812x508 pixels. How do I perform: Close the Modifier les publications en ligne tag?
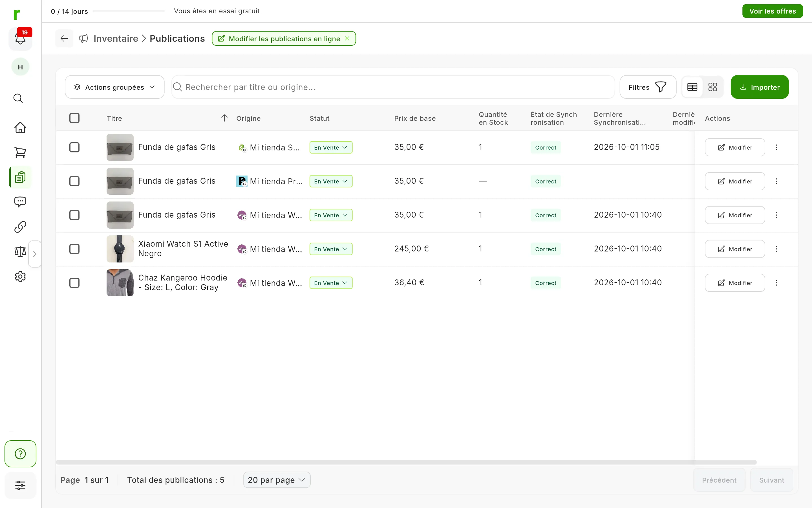(347, 38)
